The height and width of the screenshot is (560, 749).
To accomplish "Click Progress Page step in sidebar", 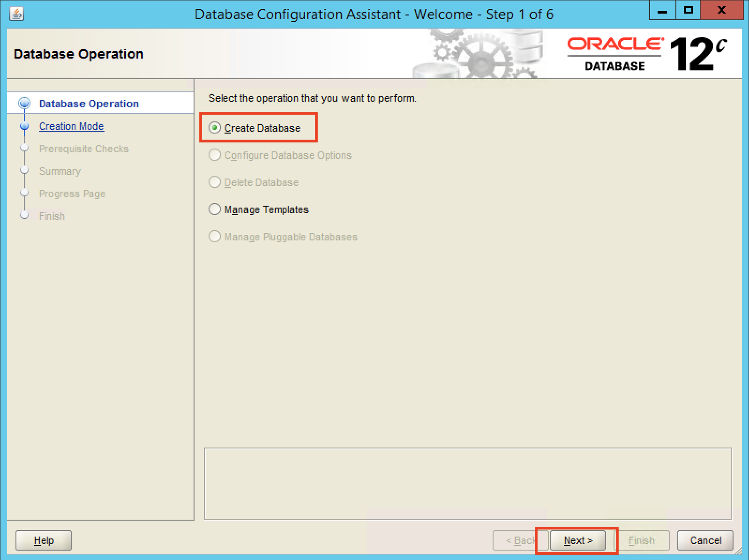I will (x=72, y=194).
